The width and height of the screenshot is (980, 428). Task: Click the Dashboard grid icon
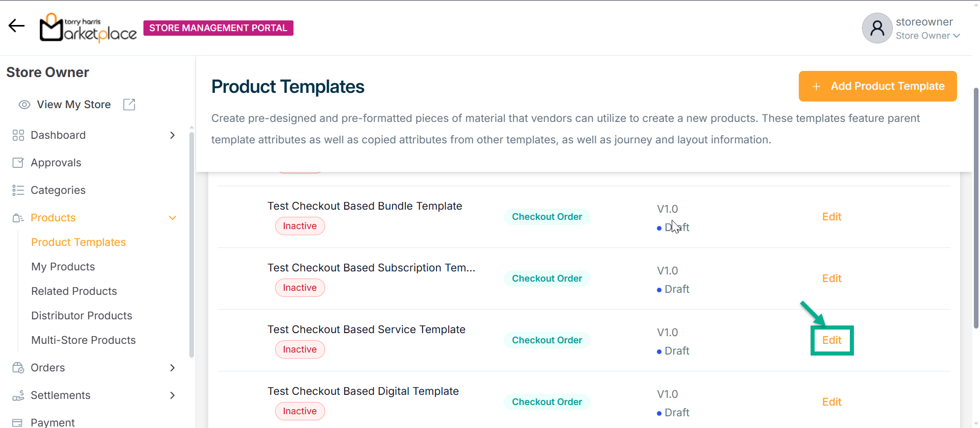[18, 135]
